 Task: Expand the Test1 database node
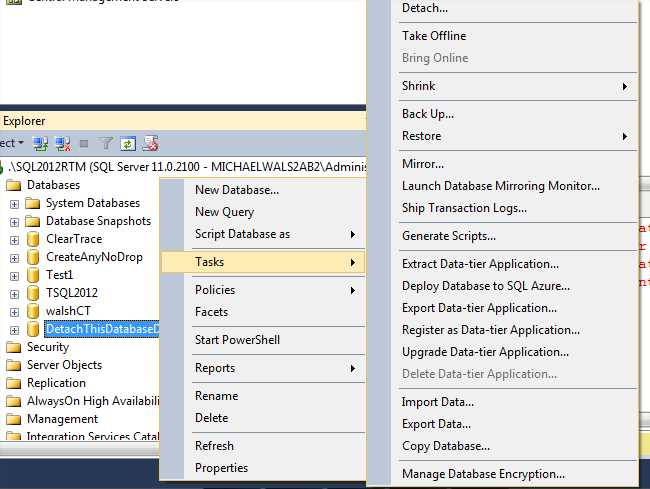click(x=15, y=276)
